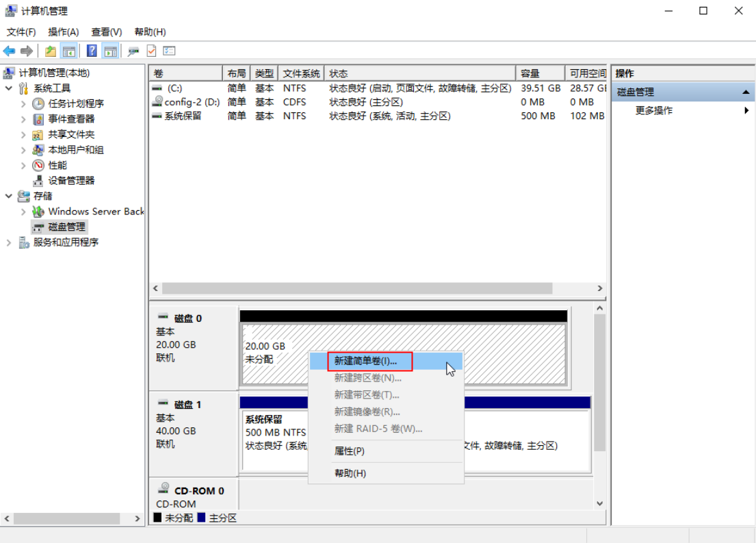Click the disk view vertical scrollbar

[599, 383]
